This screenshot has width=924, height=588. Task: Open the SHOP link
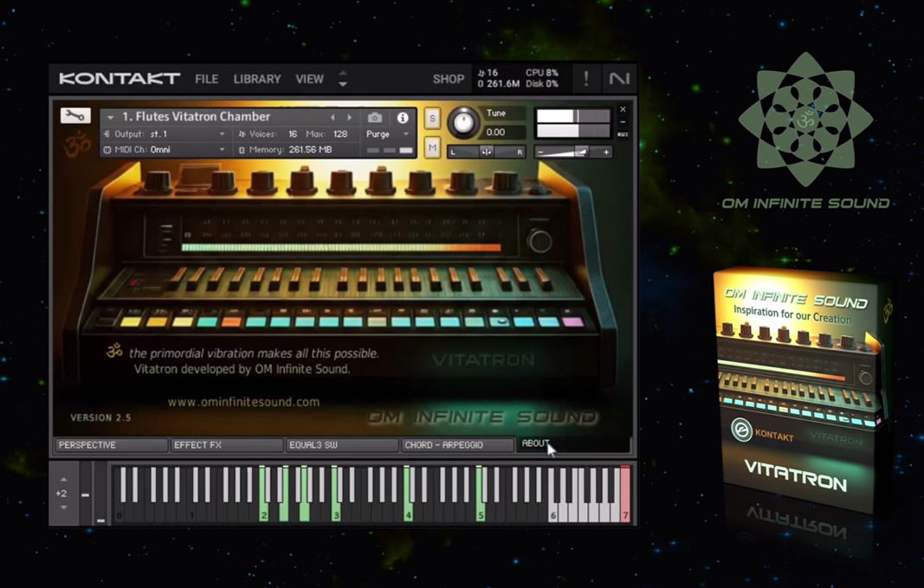click(x=449, y=79)
